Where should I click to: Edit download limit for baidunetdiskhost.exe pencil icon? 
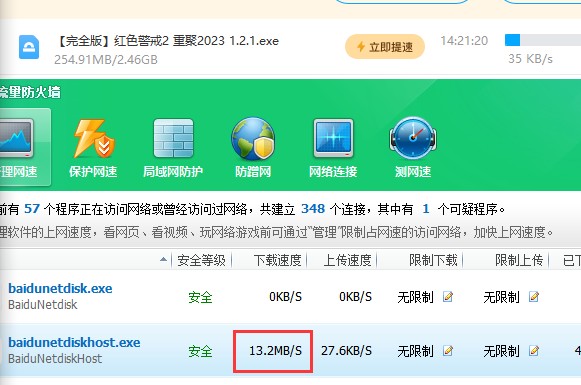point(448,351)
